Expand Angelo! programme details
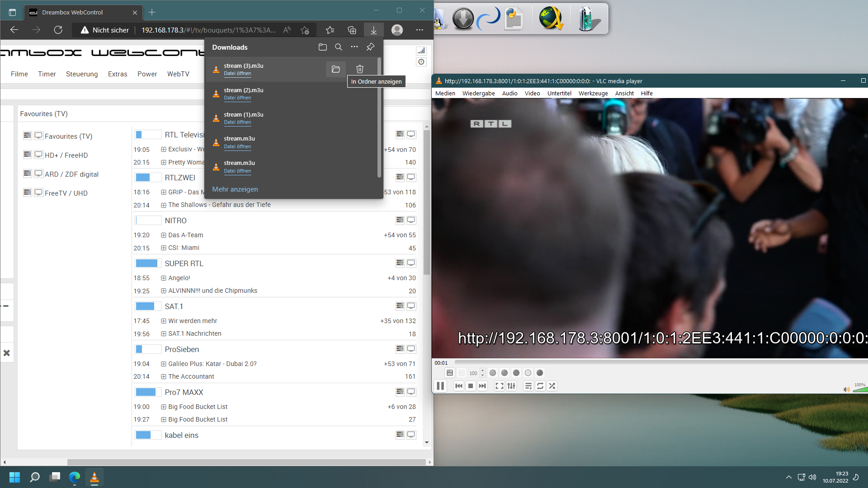The width and height of the screenshot is (868, 488). [x=164, y=278]
